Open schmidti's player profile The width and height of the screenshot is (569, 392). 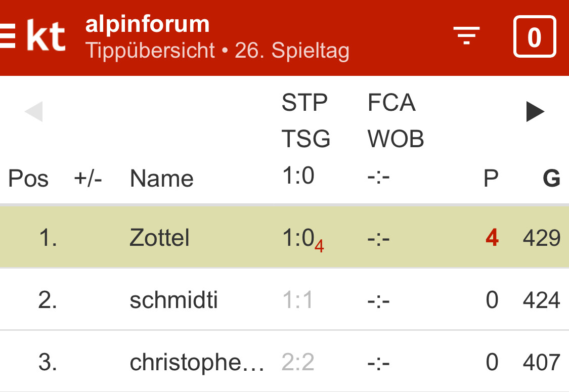click(x=173, y=300)
